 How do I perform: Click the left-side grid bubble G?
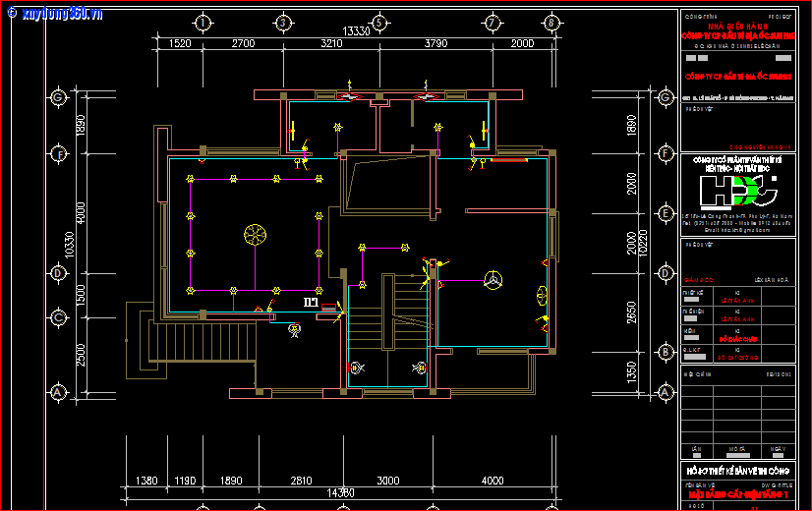tap(59, 97)
